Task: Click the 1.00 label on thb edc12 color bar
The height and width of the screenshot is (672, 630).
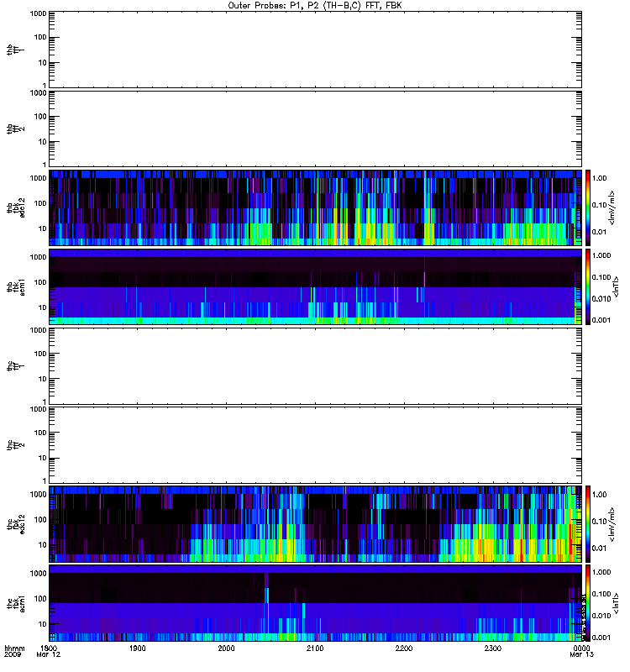Action: click(599, 178)
